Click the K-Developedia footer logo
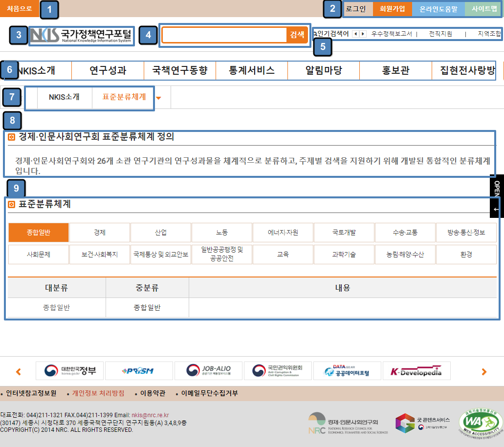Viewport: 504px width, 447px height. coord(416,371)
